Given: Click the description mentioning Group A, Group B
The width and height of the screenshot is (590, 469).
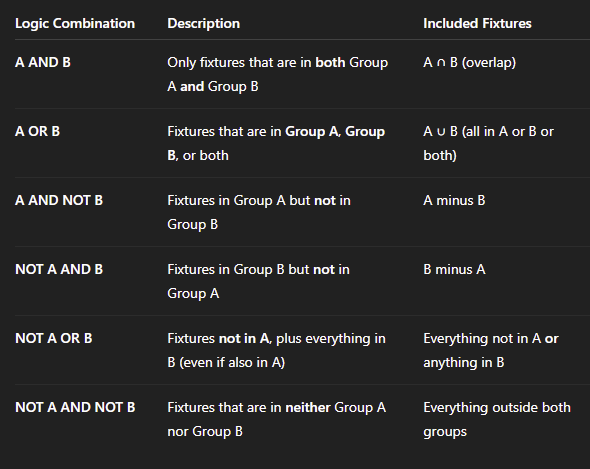Looking at the screenshot, I should click(x=276, y=143).
